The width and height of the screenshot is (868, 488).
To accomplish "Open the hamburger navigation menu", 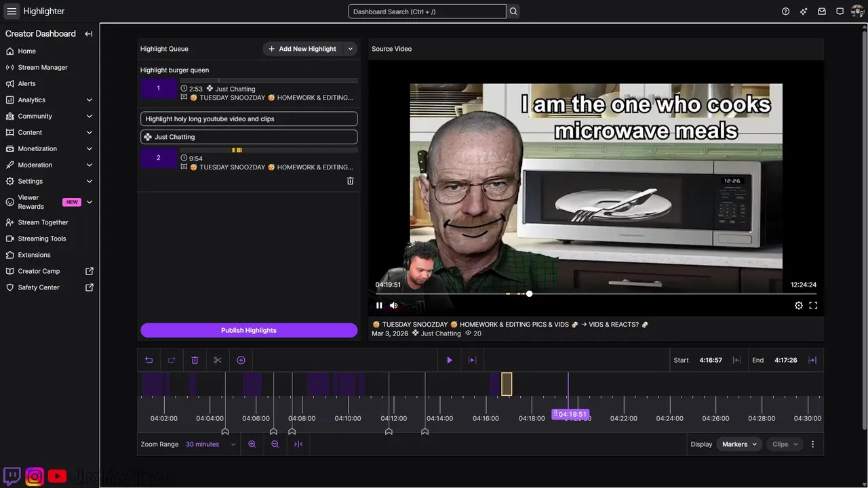I will (12, 11).
